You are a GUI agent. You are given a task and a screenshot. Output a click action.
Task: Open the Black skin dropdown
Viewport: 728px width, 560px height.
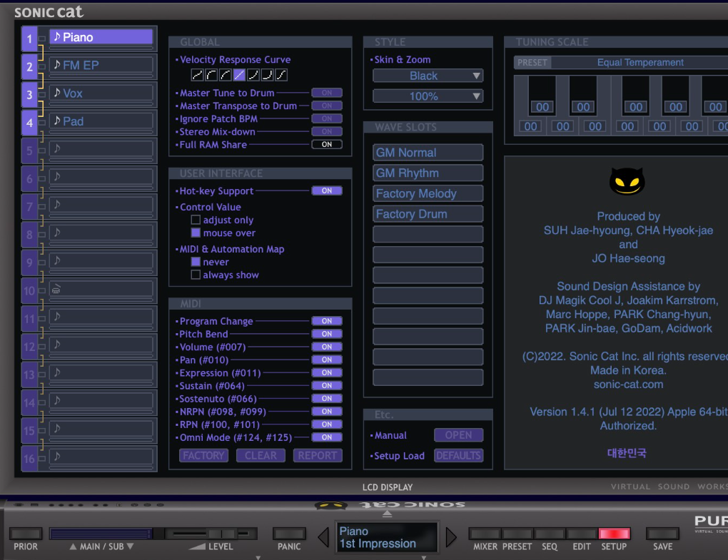[428, 76]
